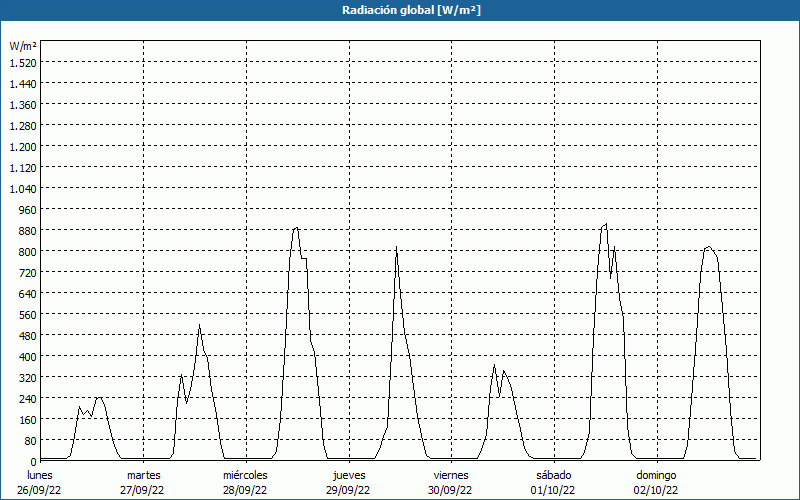Select the 400 y-axis tick label
Viewport: 800px width, 500px height.
point(28,357)
